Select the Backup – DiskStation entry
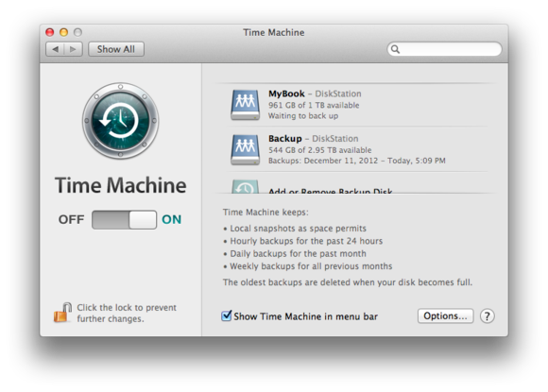Viewport: 548px width, 392px height. click(356, 149)
